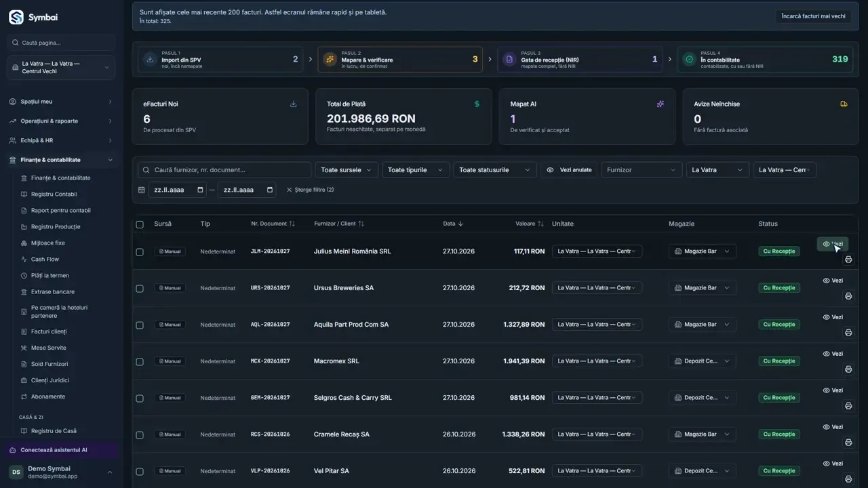Toggle Vezi anulate visibility filter
The width and height of the screenshot is (868, 488).
(569, 170)
